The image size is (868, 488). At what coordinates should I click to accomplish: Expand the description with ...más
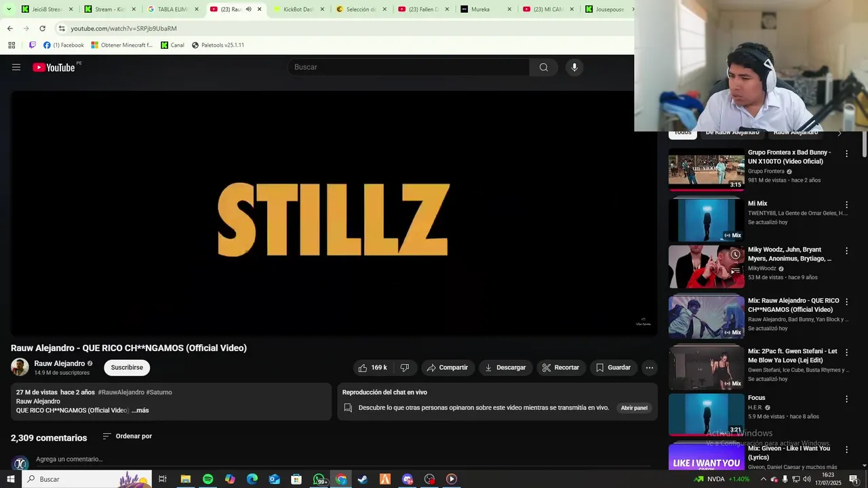tap(140, 410)
